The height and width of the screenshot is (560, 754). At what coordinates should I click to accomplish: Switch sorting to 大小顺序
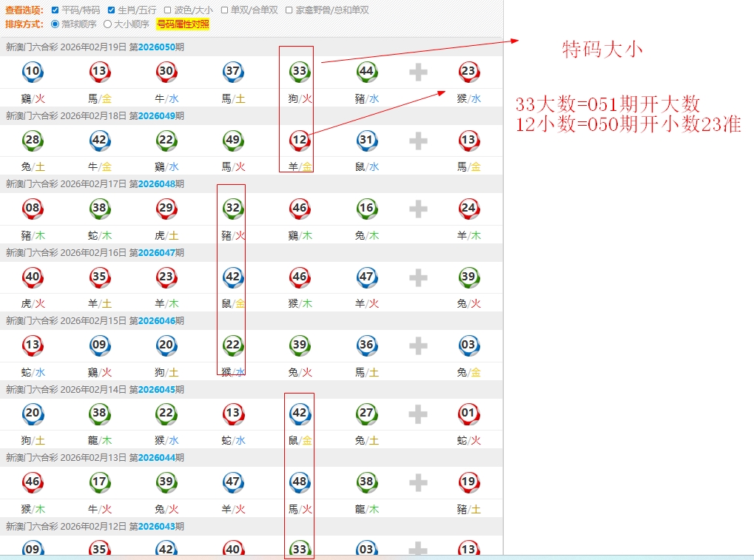coord(108,24)
